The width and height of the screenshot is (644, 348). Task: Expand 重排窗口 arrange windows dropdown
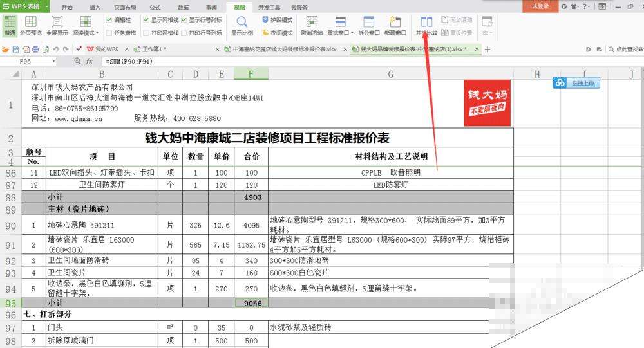pyautogui.click(x=352, y=33)
